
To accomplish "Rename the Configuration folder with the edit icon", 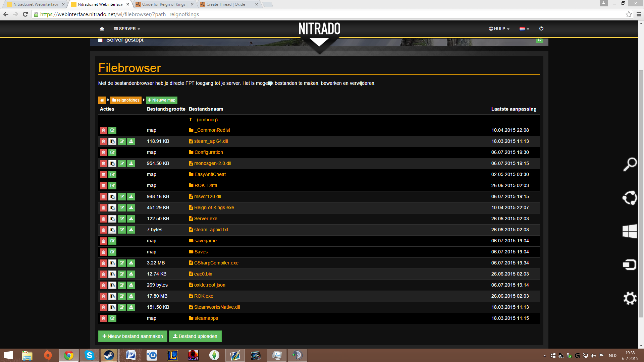I will coord(112,153).
